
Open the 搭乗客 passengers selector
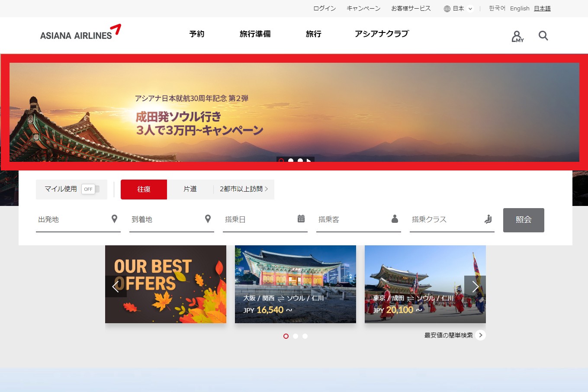359,219
